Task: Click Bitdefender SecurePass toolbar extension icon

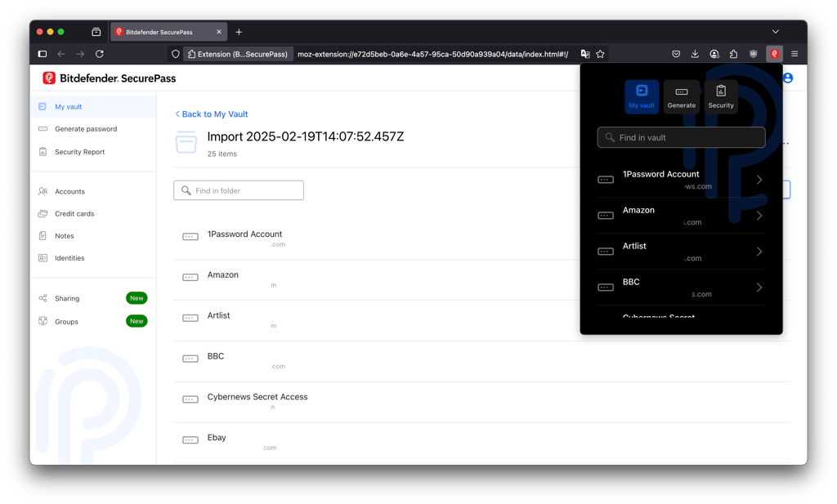Action: pos(774,54)
